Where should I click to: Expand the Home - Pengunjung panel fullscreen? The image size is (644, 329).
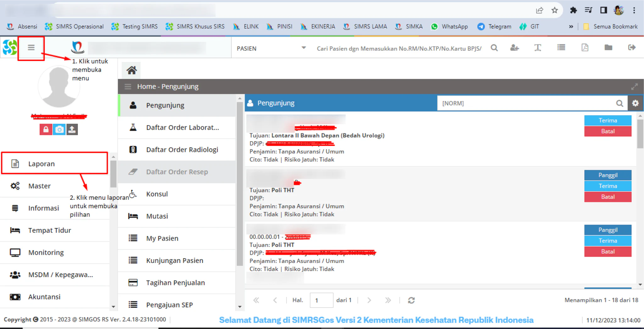635,86
